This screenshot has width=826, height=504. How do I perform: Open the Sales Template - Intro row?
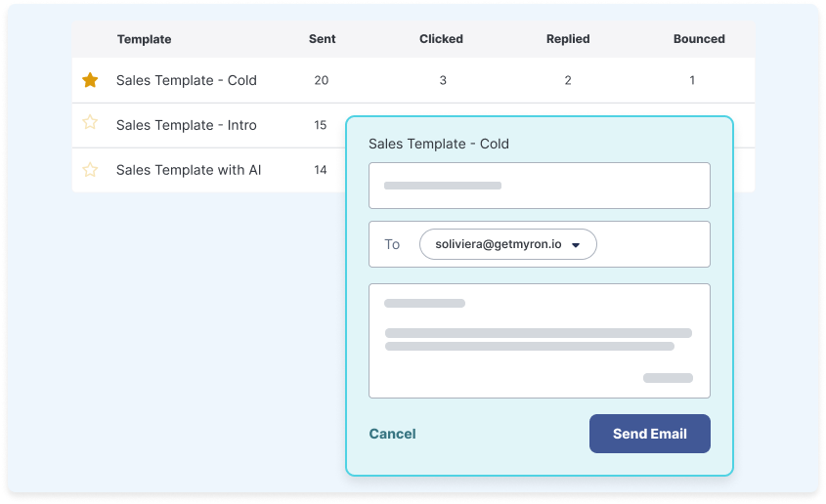pos(187,125)
